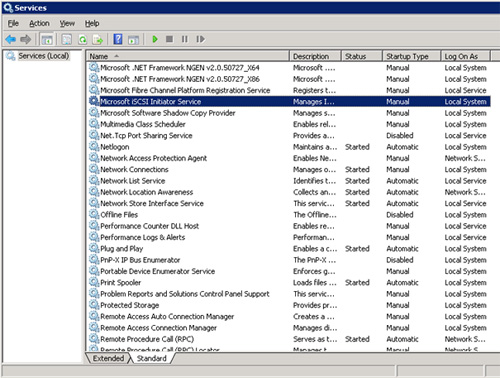Open the Action menu
Image resolution: width=500 pixels, height=378 pixels.
[x=39, y=23]
